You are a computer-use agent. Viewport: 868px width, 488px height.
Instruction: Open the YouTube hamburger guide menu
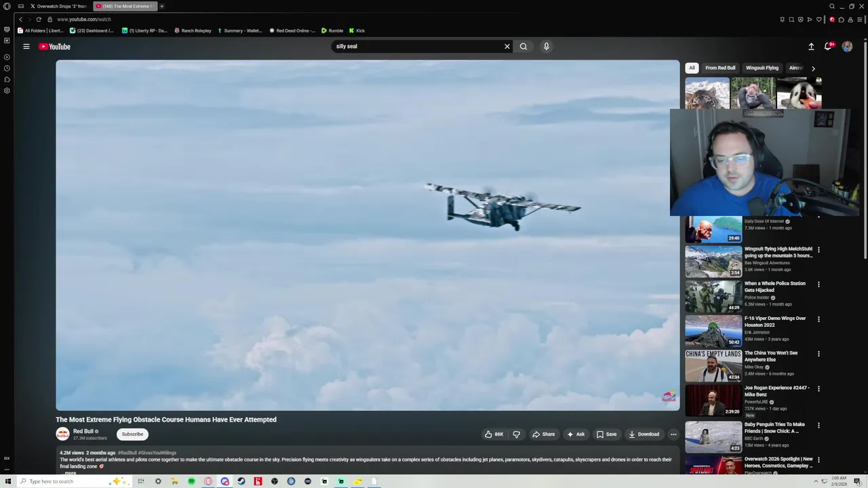pyautogui.click(x=26, y=47)
